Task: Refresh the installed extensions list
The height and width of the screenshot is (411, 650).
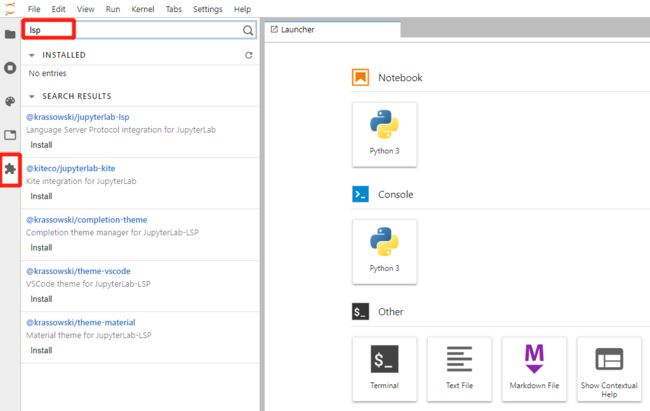Action: click(x=248, y=55)
